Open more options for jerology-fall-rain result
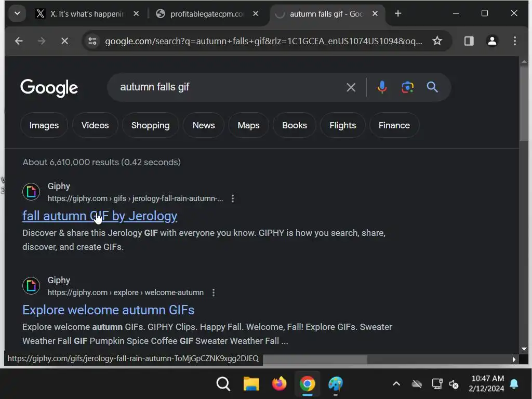532x399 pixels. click(x=233, y=198)
